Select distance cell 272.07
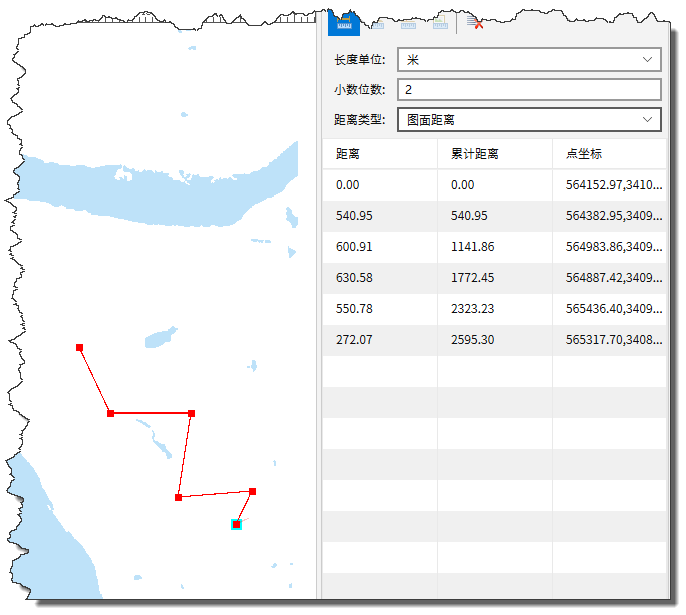The image size is (686, 615). (x=380, y=340)
